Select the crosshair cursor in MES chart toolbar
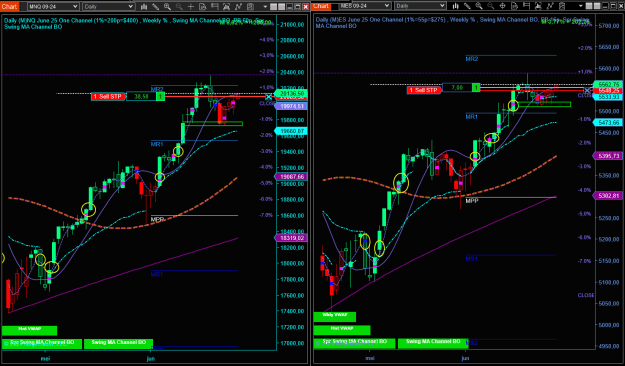The image size is (625, 366). click(503, 6)
